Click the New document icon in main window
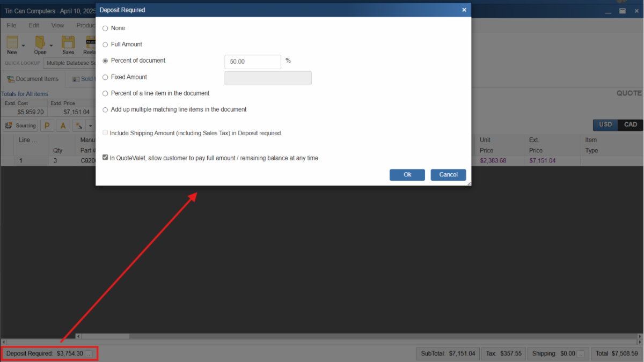Viewport: 644px width, 362px height. (12, 42)
